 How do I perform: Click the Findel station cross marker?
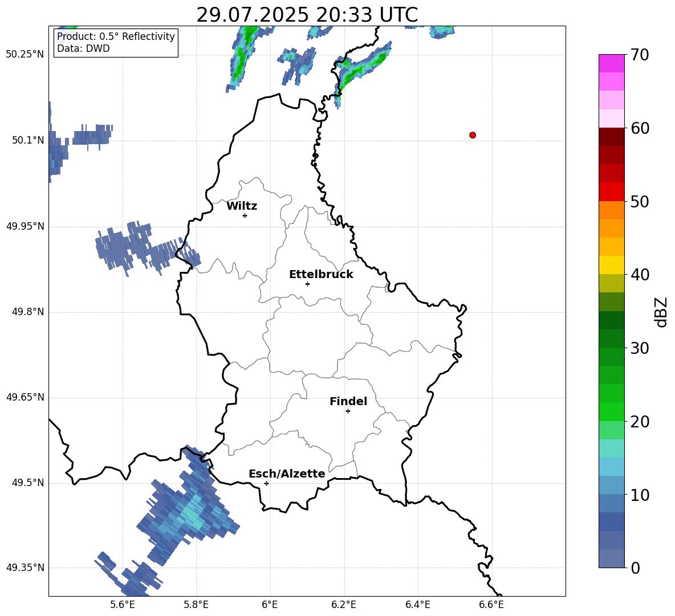[348, 411]
